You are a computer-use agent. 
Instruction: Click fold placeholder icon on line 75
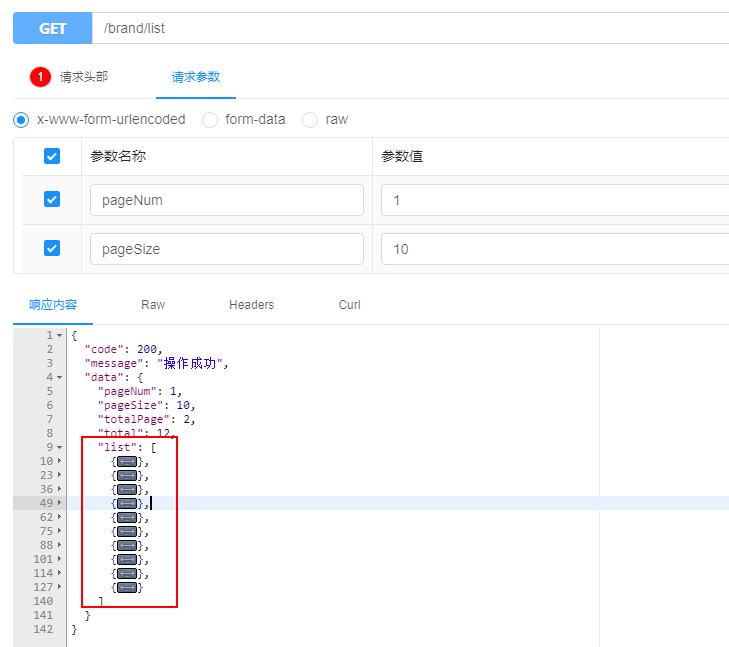pos(127,531)
